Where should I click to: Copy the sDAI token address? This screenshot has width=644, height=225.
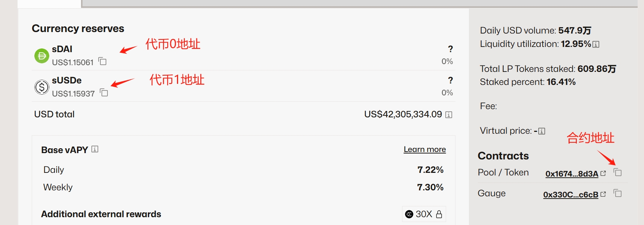102,61
